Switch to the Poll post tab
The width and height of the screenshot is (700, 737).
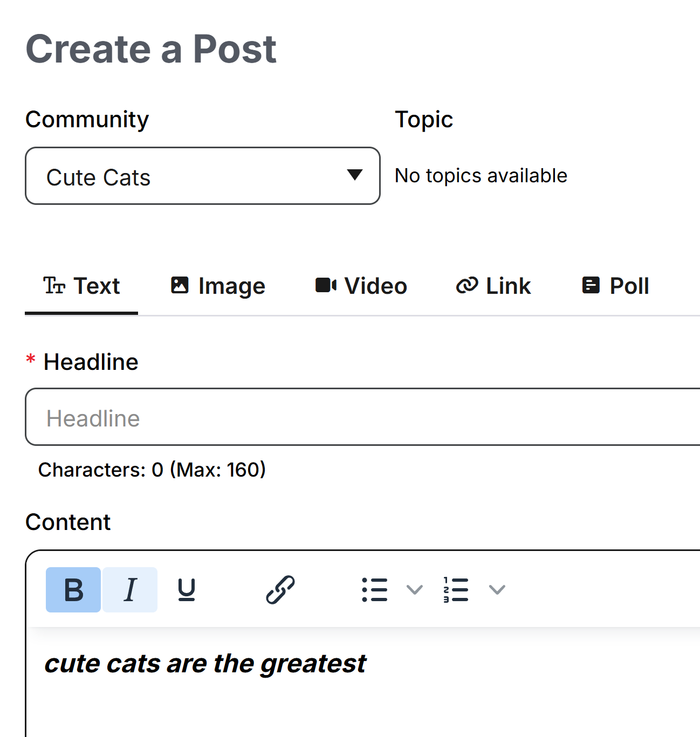click(x=616, y=286)
